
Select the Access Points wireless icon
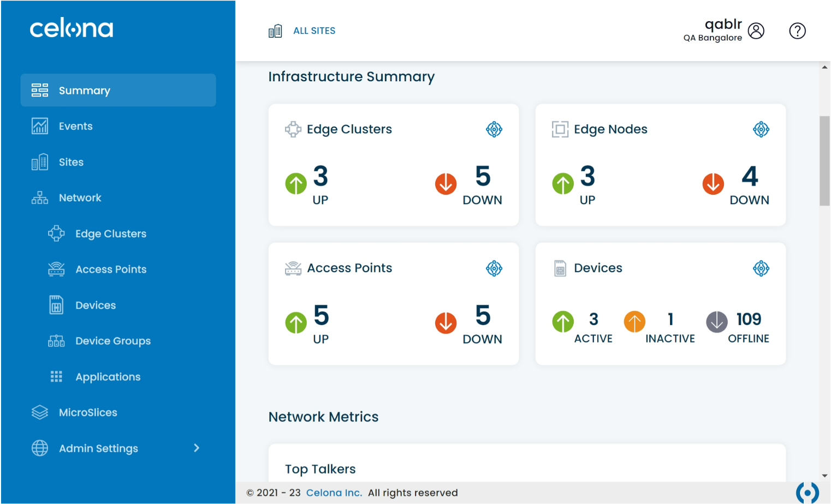(x=56, y=269)
